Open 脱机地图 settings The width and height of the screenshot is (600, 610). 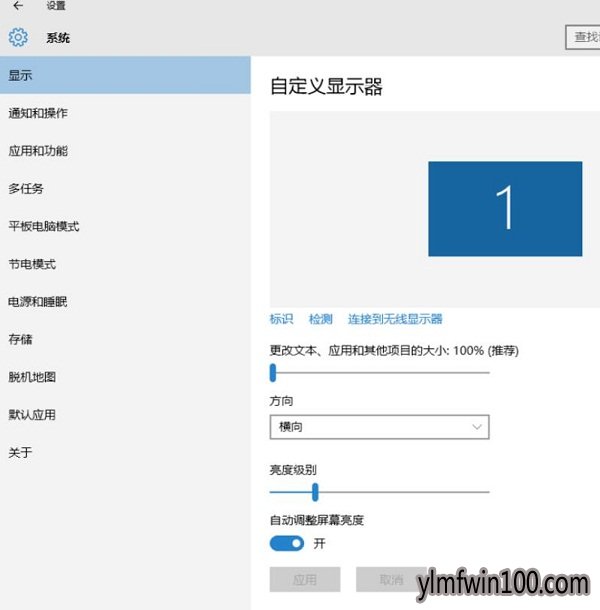point(125,377)
